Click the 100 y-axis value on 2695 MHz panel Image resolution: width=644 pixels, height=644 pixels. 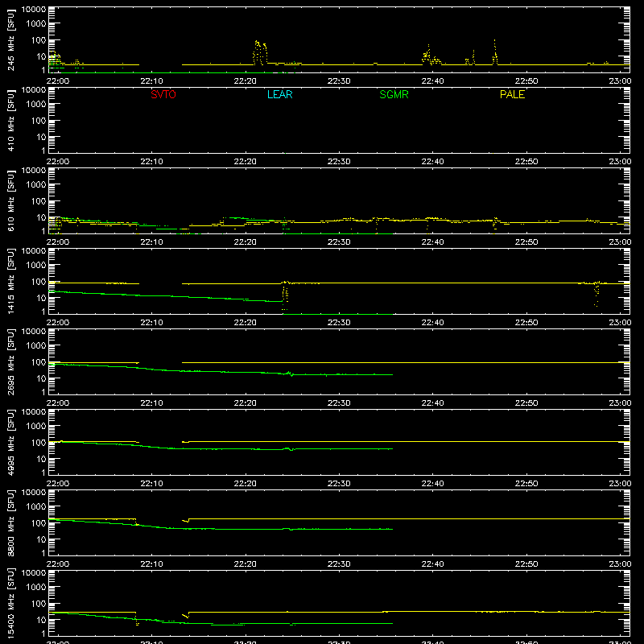39,361
